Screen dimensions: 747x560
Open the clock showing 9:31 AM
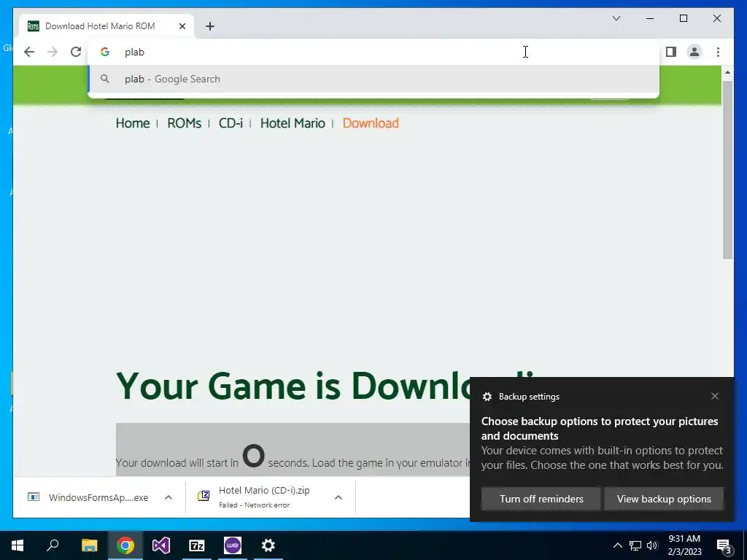pyautogui.click(x=684, y=545)
